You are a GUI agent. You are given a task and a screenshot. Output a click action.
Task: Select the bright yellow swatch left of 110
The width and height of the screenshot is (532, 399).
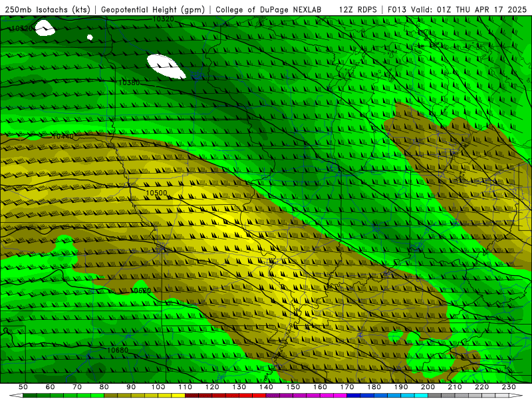pyautogui.click(x=178, y=396)
